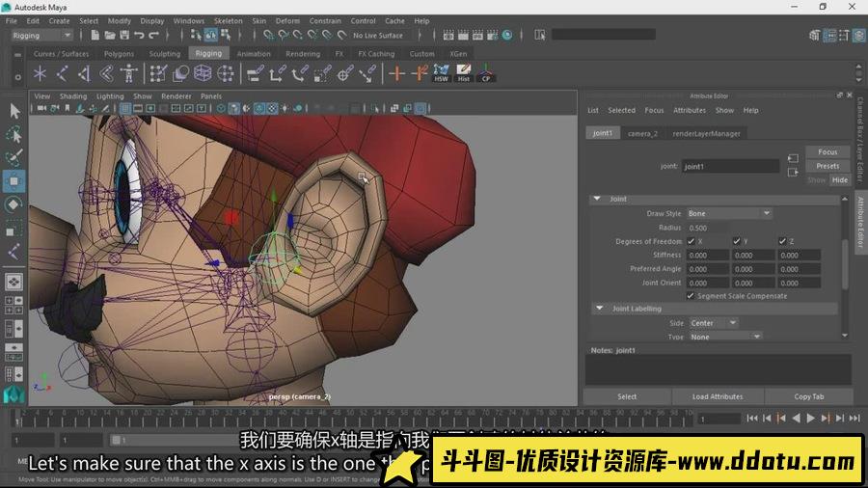Click the Redo arrow icon

pyautogui.click(x=154, y=35)
